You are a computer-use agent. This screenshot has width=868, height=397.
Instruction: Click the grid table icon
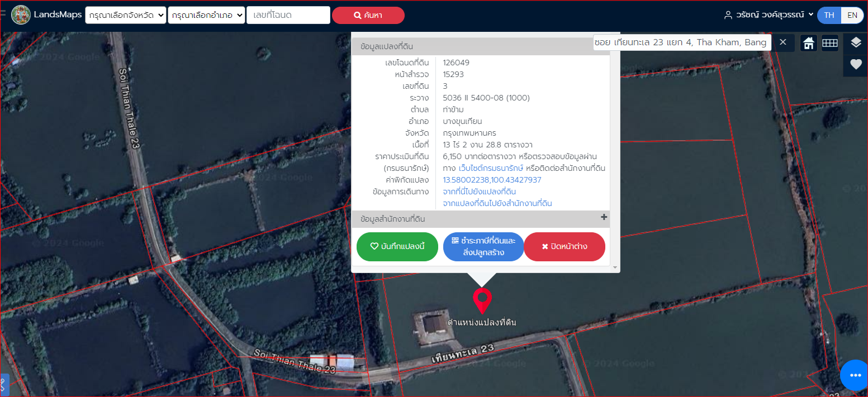tap(830, 43)
